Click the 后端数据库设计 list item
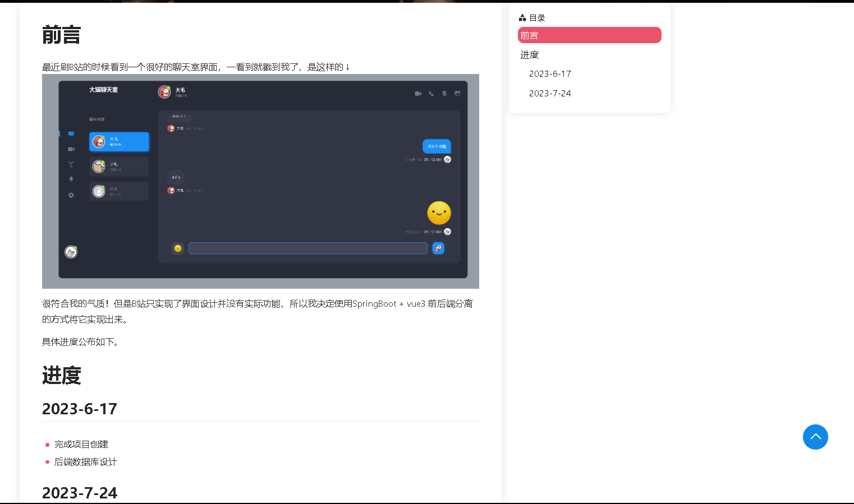The width and height of the screenshot is (854, 504). (x=86, y=461)
